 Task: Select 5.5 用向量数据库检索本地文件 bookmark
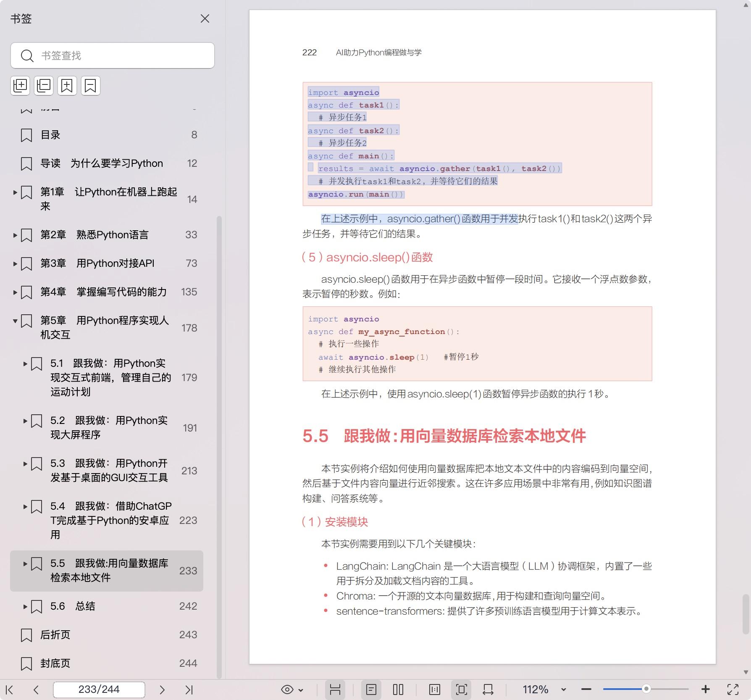[x=107, y=571]
